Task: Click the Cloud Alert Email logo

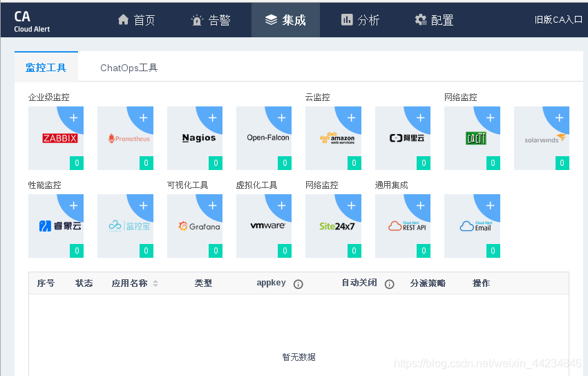Action: 475,226
